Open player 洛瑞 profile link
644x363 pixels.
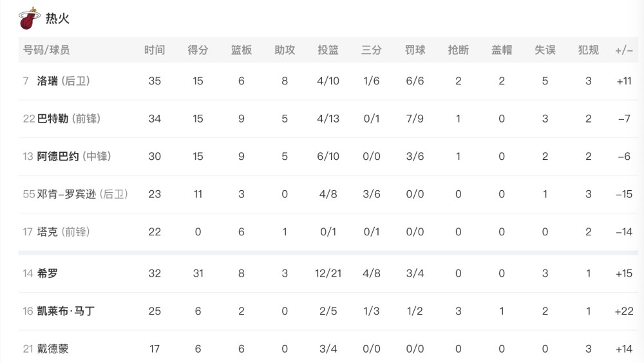[47, 81]
